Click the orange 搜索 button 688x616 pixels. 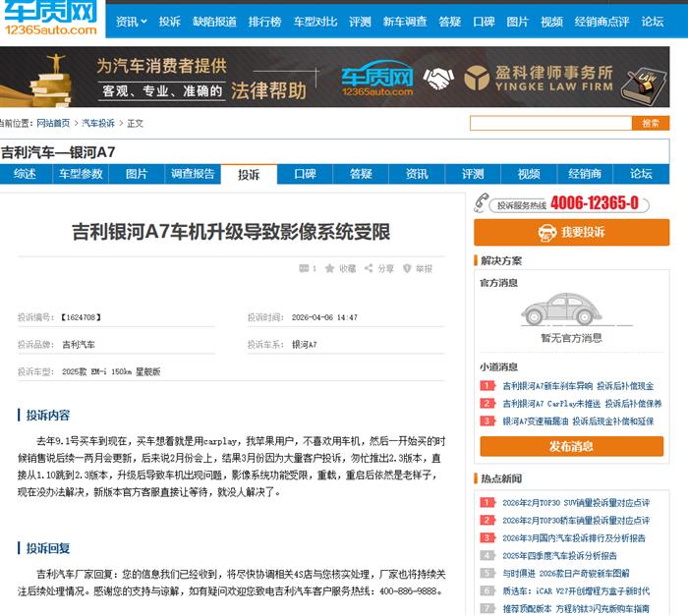tap(650, 123)
